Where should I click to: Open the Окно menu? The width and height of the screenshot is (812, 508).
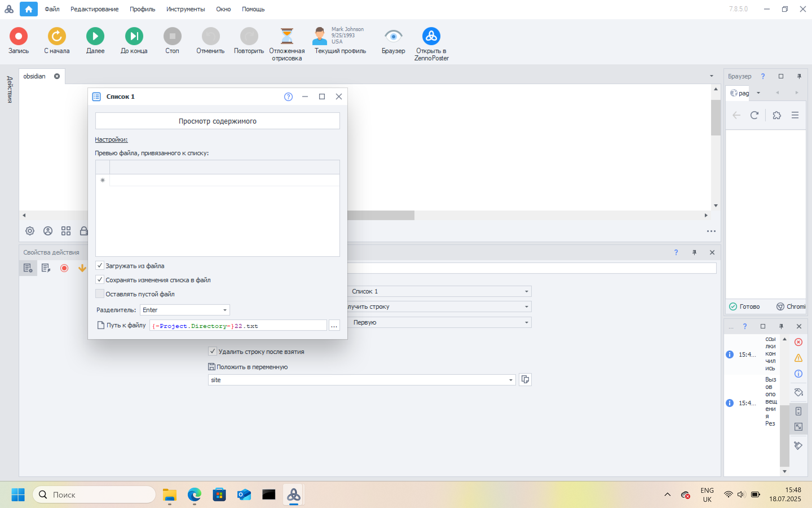pos(223,9)
